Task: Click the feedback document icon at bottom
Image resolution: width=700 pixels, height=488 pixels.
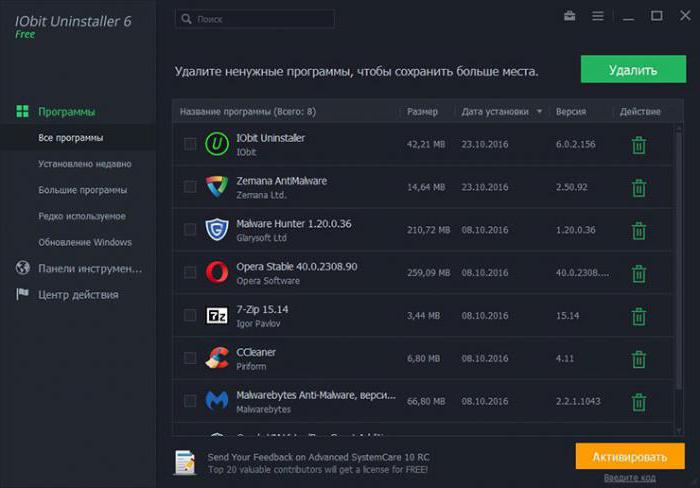Action: [x=185, y=463]
